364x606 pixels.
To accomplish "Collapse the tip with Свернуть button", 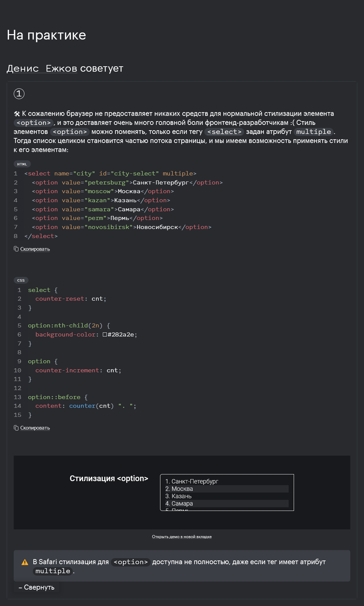I will (x=37, y=587).
